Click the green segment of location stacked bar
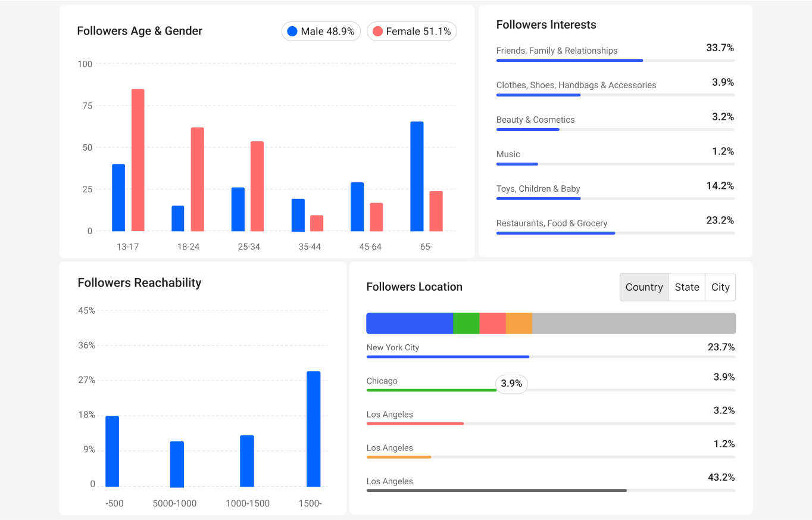This screenshot has width=812, height=520. (466, 323)
